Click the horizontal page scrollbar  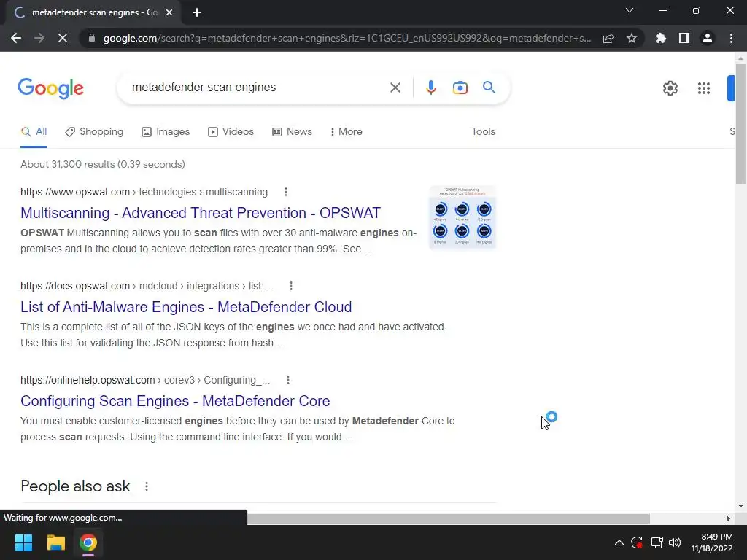(x=449, y=518)
